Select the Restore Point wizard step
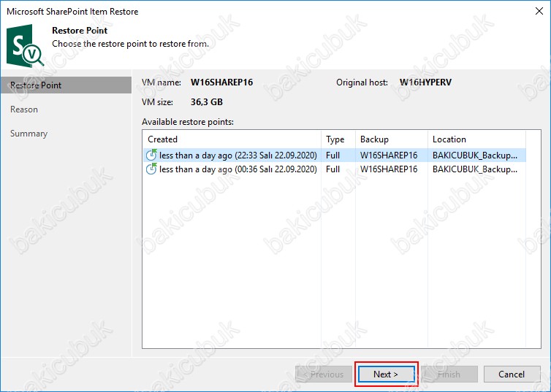Image resolution: width=551 pixels, height=392 pixels. coord(66,85)
